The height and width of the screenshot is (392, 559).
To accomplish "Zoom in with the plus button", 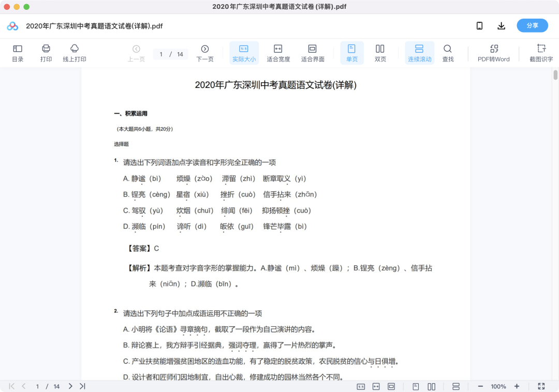I will pyautogui.click(x=517, y=386).
